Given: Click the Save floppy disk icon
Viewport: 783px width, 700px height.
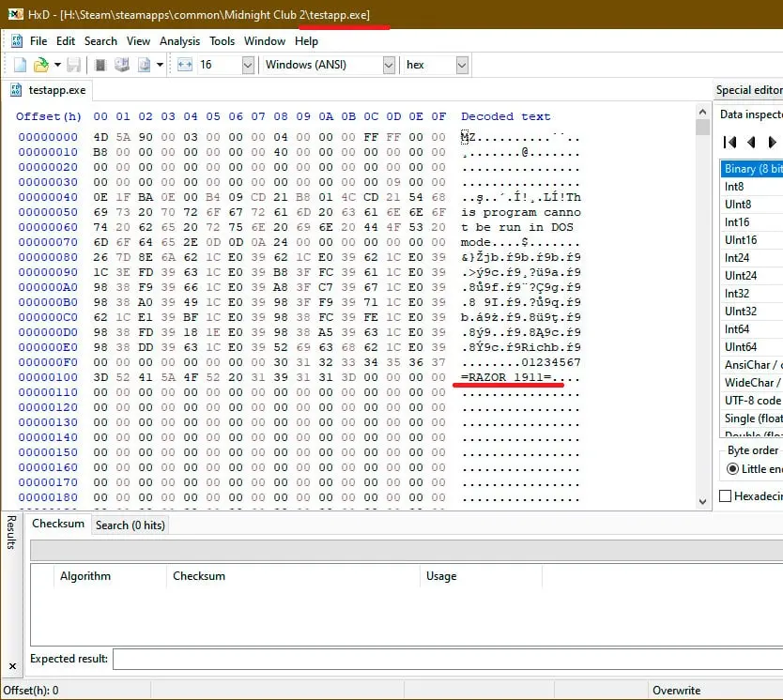Looking at the screenshot, I should tap(74, 65).
